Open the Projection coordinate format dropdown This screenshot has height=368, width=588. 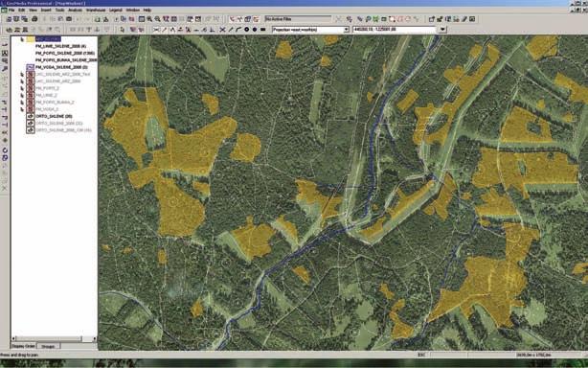(x=346, y=30)
